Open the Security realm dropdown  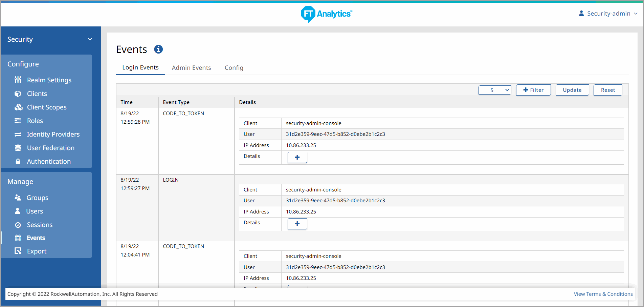pyautogui.click(x=51, y=39)
